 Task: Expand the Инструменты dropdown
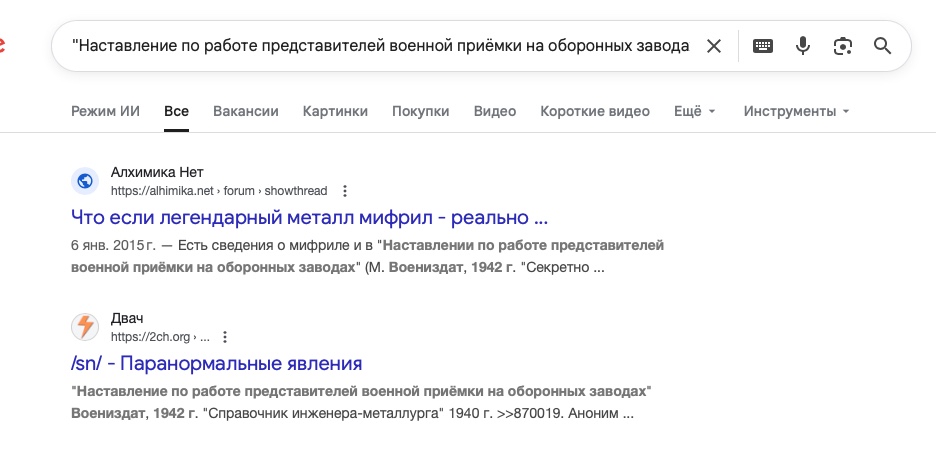point(796,111)
